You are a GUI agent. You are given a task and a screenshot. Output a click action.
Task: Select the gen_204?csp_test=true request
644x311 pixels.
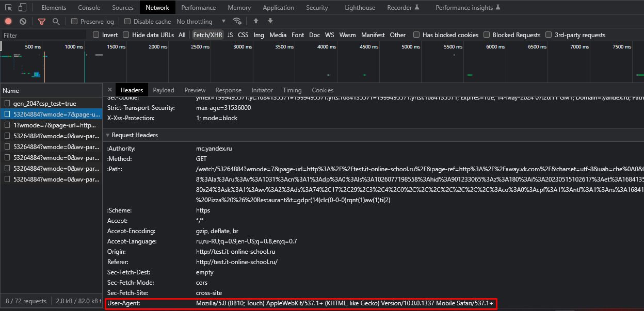coord(44,104)
